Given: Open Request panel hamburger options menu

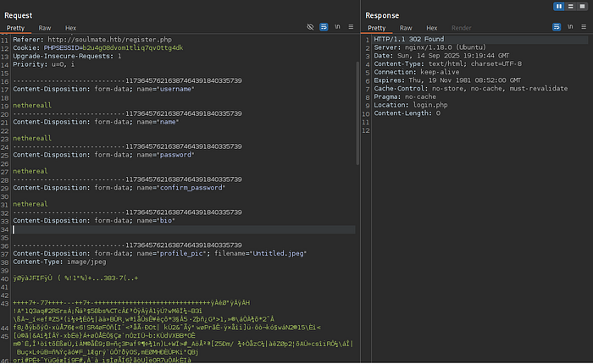Looking at the screenshot, I should 351,27.
